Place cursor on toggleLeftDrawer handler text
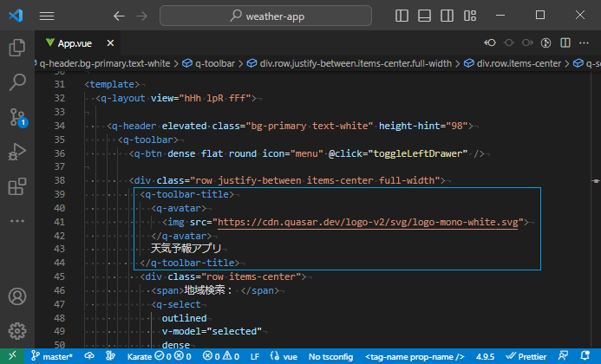 (417, 153)
